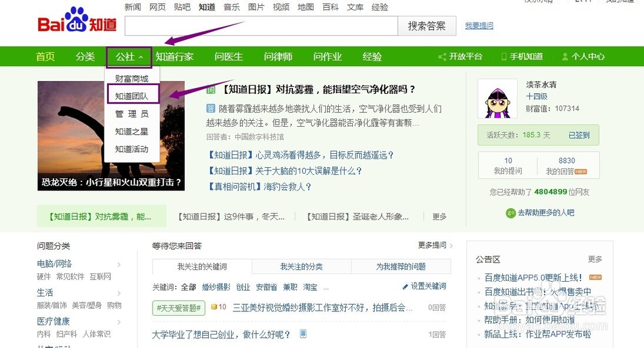
Task: Open 音乐 in top links
Action: tap(232, 7)
